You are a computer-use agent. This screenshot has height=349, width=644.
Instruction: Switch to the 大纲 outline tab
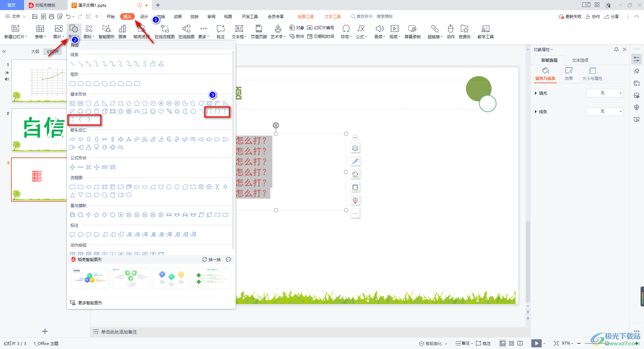35,51
